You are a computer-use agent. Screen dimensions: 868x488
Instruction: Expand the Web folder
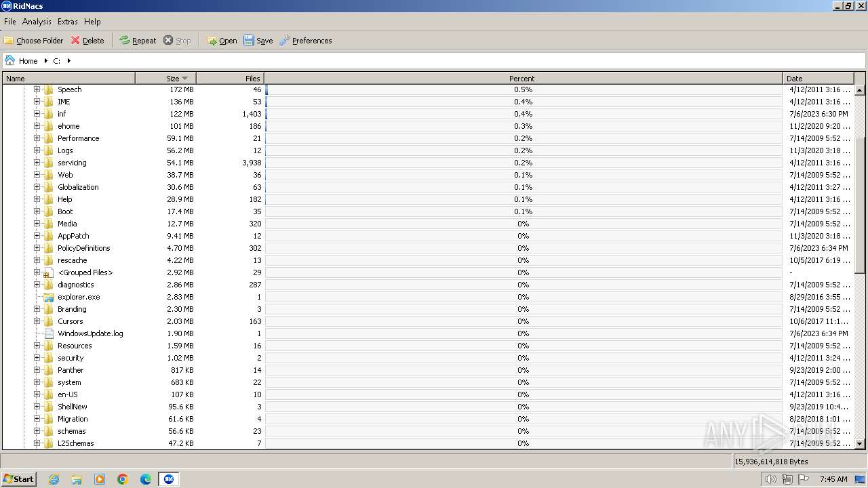point(37,175)
